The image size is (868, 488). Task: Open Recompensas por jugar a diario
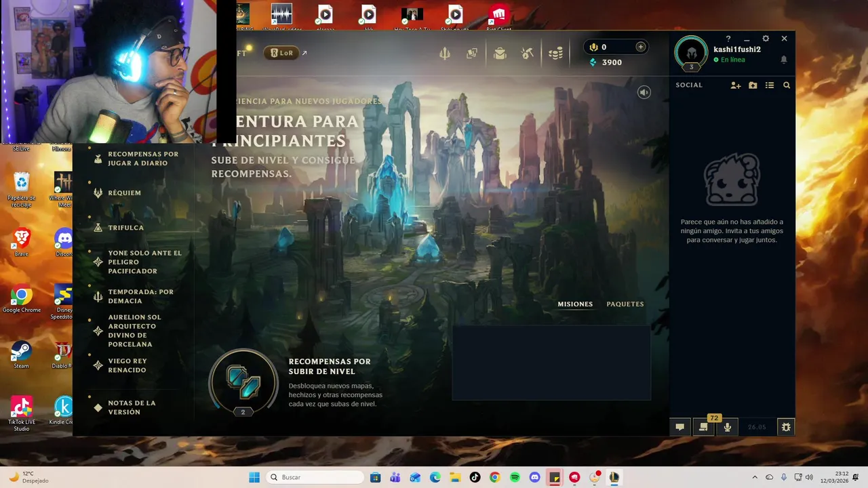[136, 159]
